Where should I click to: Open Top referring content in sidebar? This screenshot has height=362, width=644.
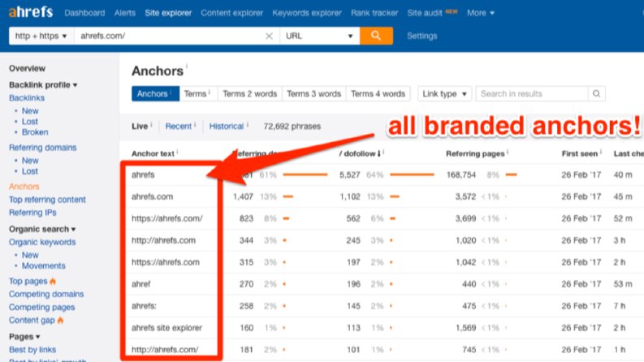[x=47, y=200]
